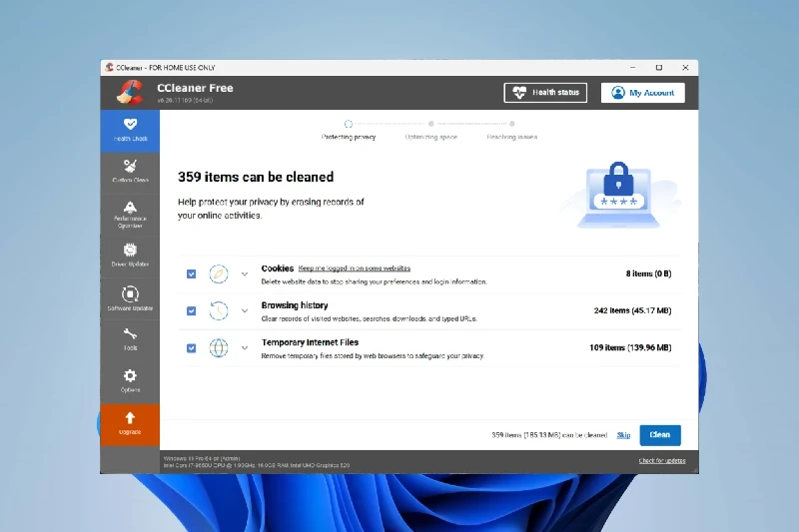Click the blue Clean button

(x=660, y=435)
